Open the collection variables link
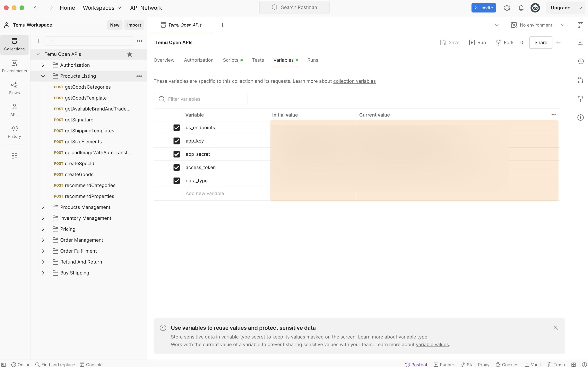The image size is (588, 367). [354, 81]
